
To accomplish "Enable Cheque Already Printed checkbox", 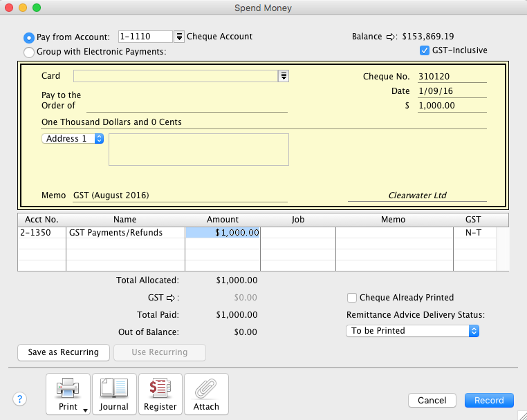I will click(353, 298).
